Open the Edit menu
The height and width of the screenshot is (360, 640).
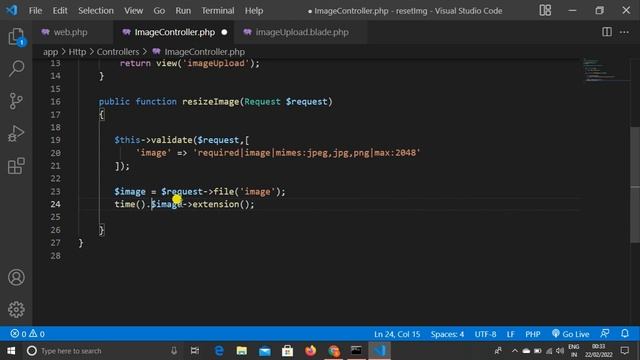(60, 11)
